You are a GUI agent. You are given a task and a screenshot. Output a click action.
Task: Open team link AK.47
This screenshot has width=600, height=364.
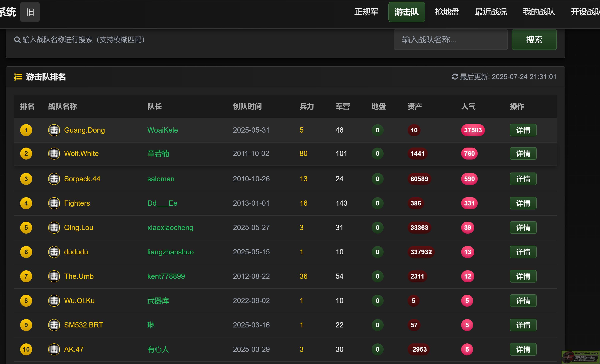click(x=74, y=349)
